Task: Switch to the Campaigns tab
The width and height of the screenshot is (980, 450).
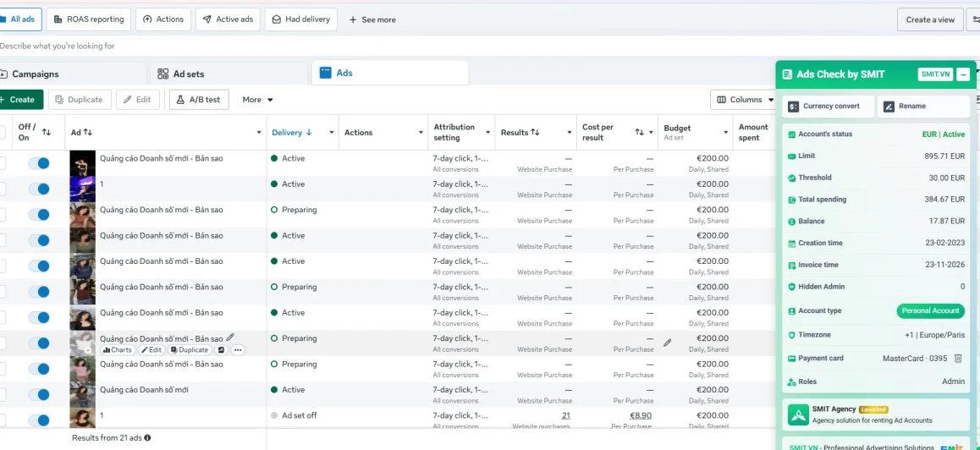Action: tap(73, 74)
